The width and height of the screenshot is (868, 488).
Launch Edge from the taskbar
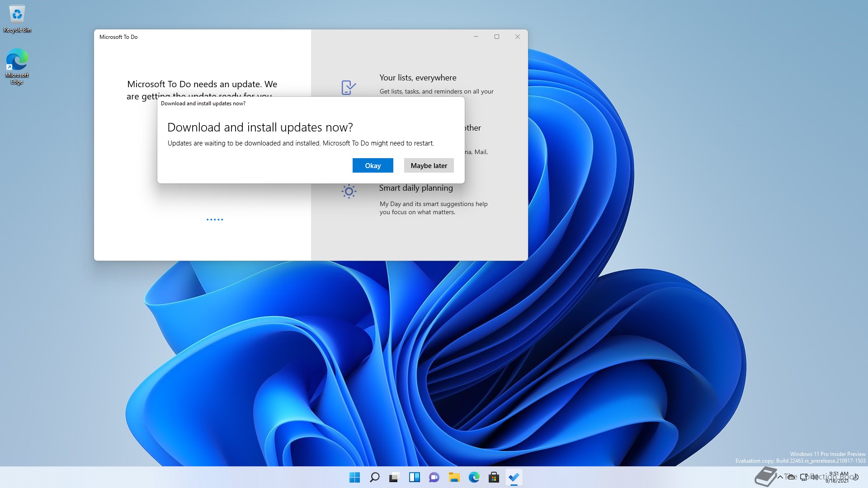tap(474, 477)
